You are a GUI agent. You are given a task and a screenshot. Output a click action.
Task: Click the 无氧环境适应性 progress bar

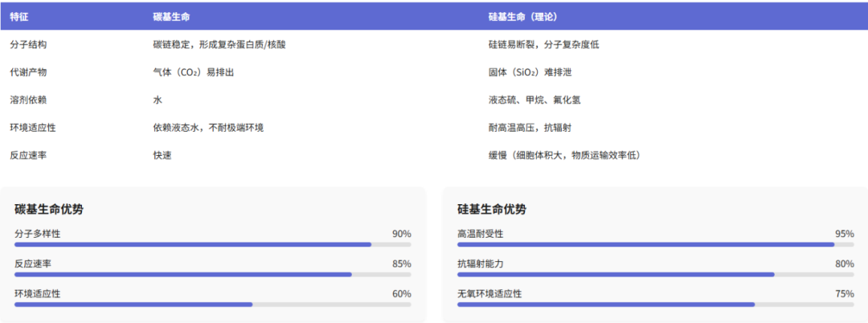tap(655, 305)
